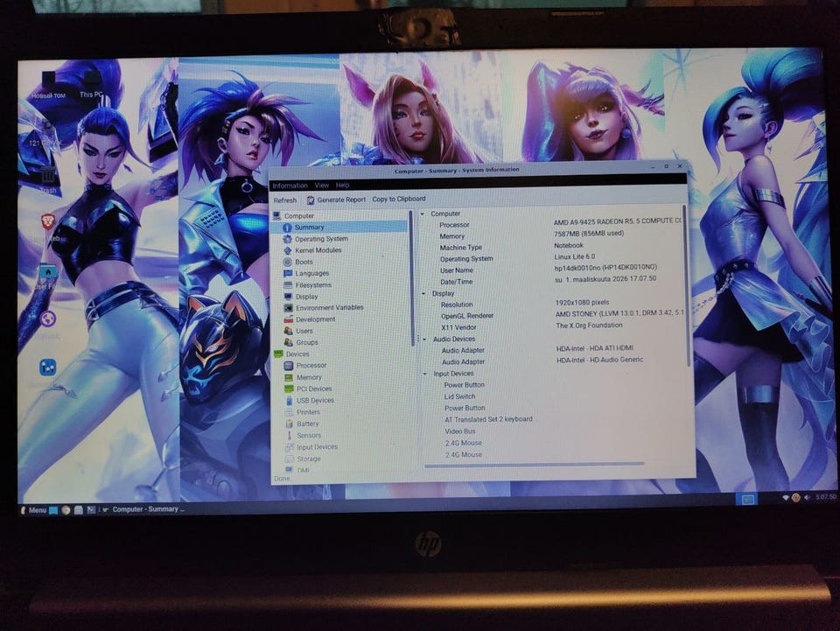Open the Battery icon in sidebar
The image size is (840, 631).
coord(289,424)
